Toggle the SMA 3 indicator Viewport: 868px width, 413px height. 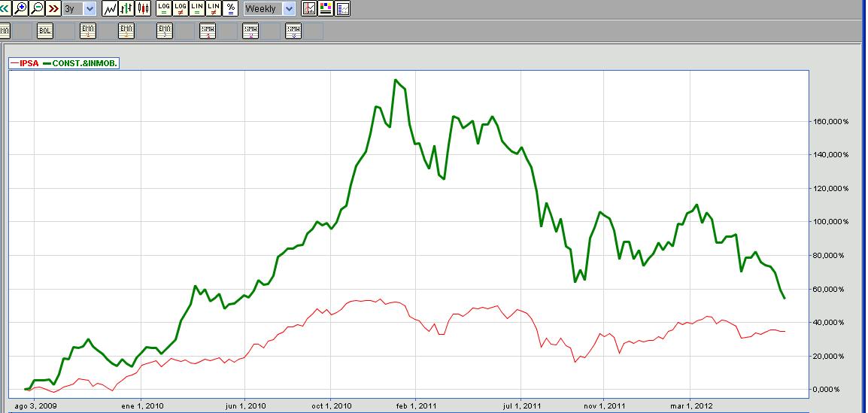click(x=293, y=31)
